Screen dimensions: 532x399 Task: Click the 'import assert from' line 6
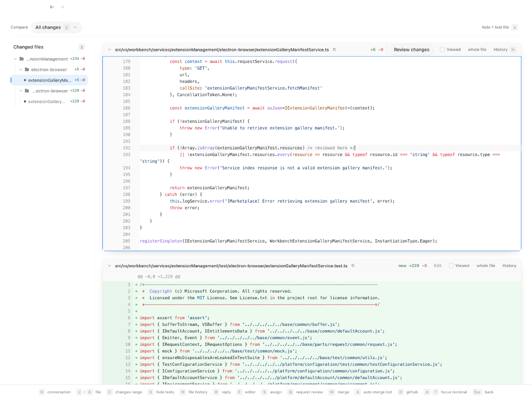(x=174, y=318)
